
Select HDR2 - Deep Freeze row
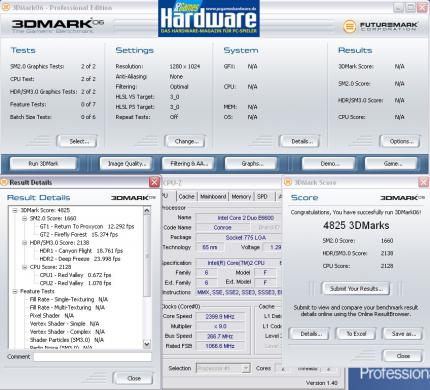[80, 259]
